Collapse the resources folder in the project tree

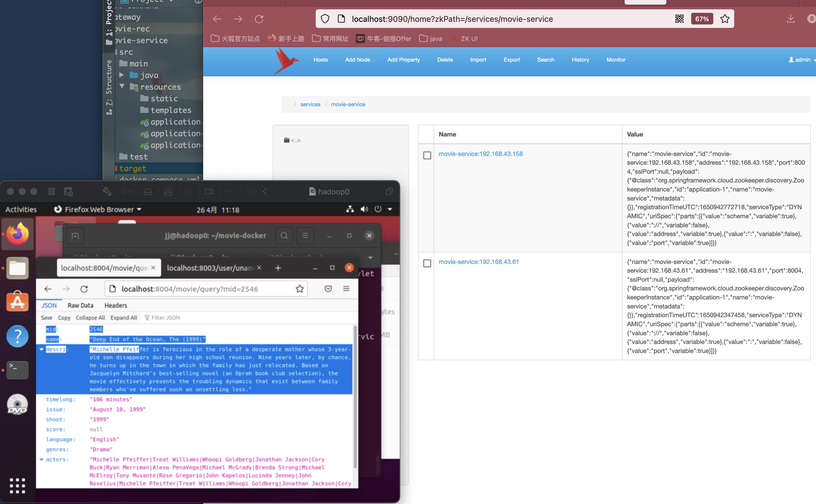coord(122,86)
